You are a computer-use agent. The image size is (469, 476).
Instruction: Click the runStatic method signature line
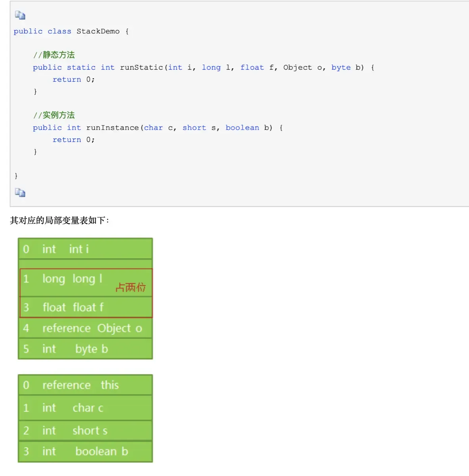click(x=203, y=67)
